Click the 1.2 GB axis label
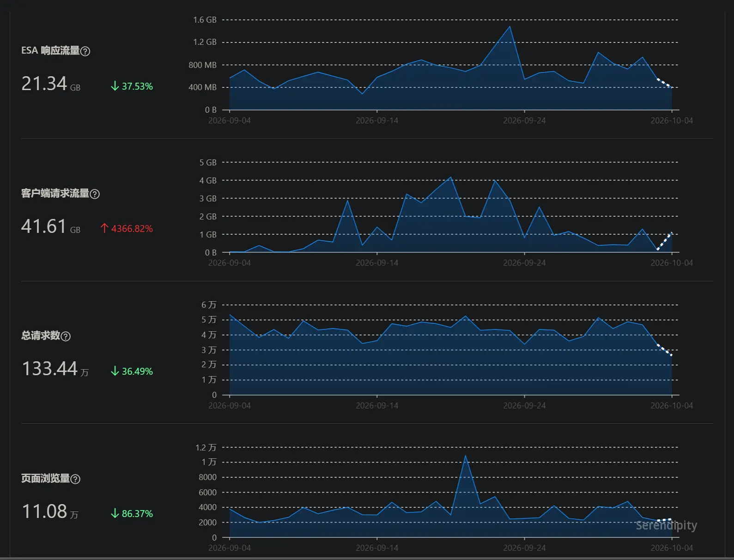The height and width of the screenshot is (560, 734). coord(205,42)
